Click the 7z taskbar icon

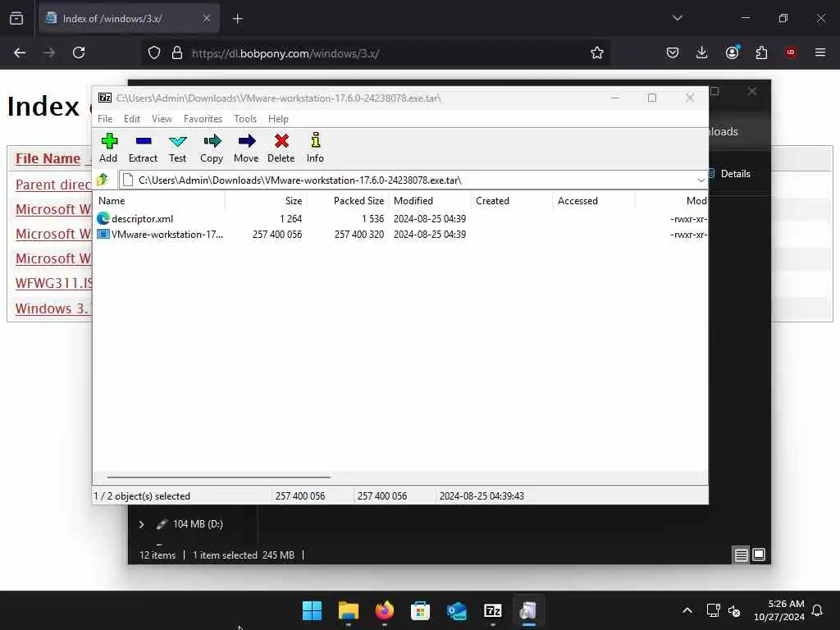click(x=492, y=610)
